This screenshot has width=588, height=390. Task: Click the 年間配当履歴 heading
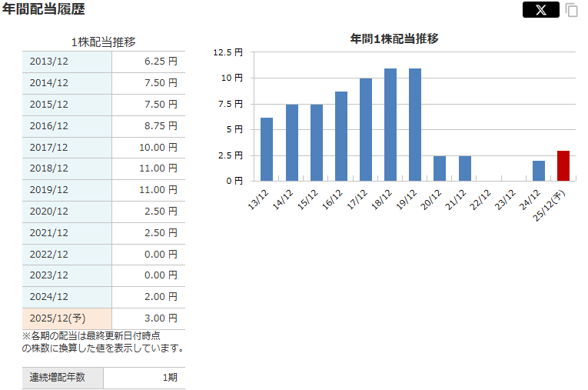(x=44, y=9)
